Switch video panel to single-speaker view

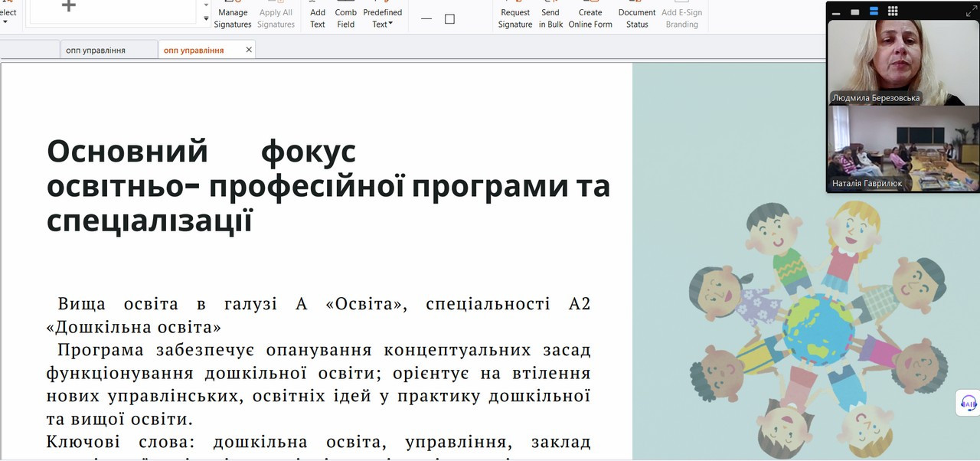point(854,11)
